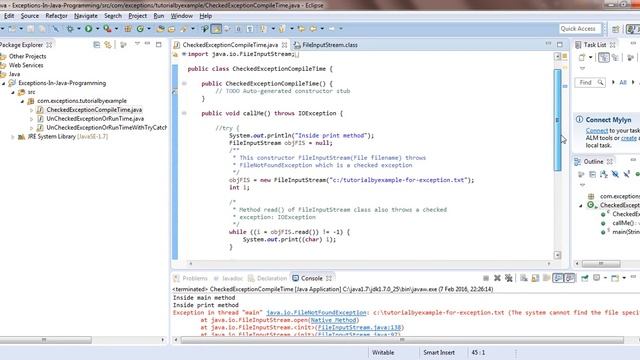Switch to Declaration view tab

point(267,278)
